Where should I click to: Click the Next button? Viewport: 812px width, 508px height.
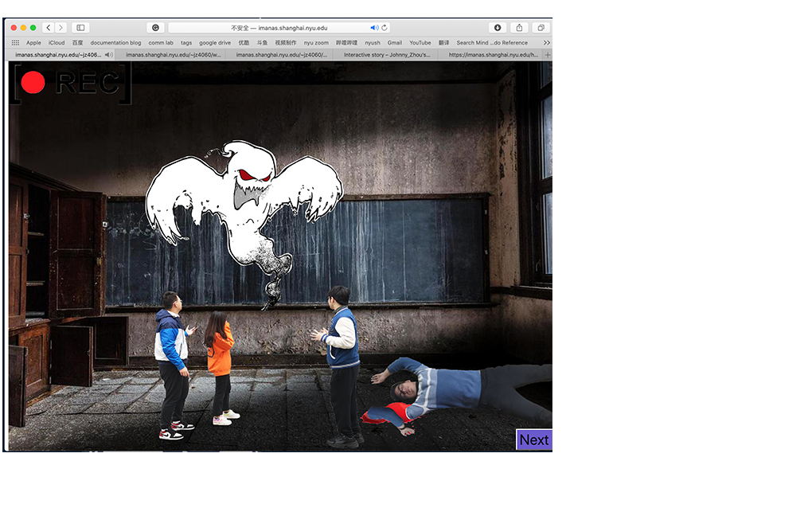(x=533, y=440)
